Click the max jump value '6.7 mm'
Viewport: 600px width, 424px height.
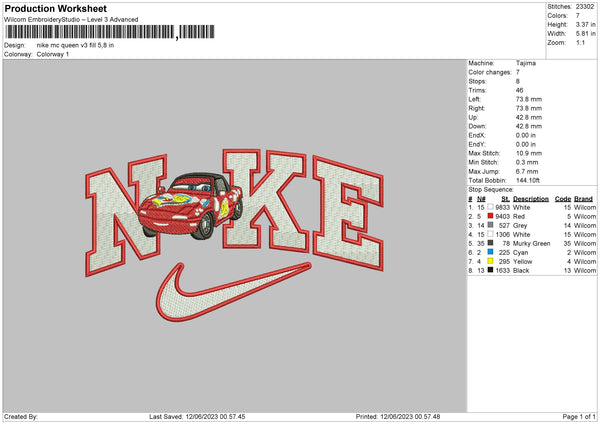point(527,171)
